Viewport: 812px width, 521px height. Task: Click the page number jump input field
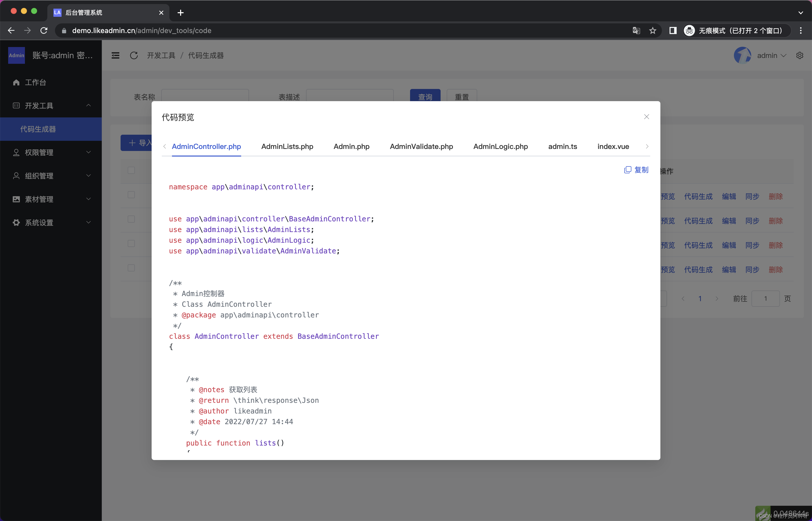pyautogui.click(x=766, y=299)
